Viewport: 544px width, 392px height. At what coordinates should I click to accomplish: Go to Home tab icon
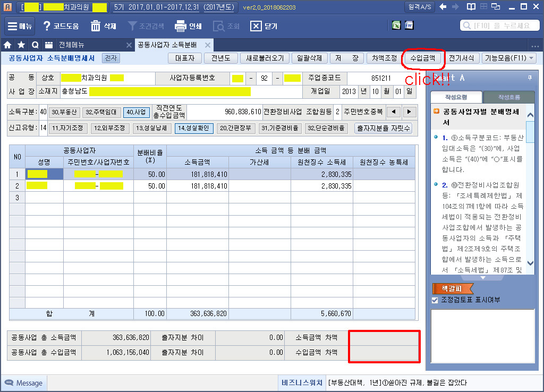(7, 45)
